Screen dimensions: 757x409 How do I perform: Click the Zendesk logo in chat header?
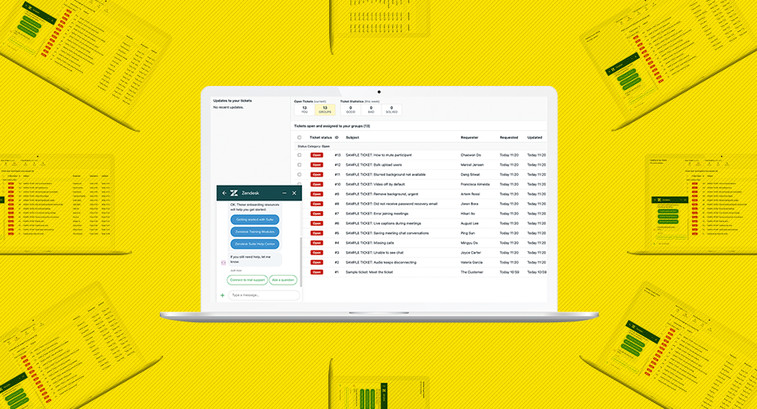coord(234,193)
